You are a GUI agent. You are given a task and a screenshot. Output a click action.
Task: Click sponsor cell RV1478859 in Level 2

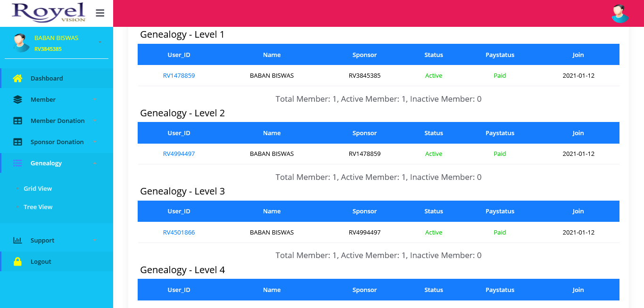pyautogui.click(x=364, y=154)
